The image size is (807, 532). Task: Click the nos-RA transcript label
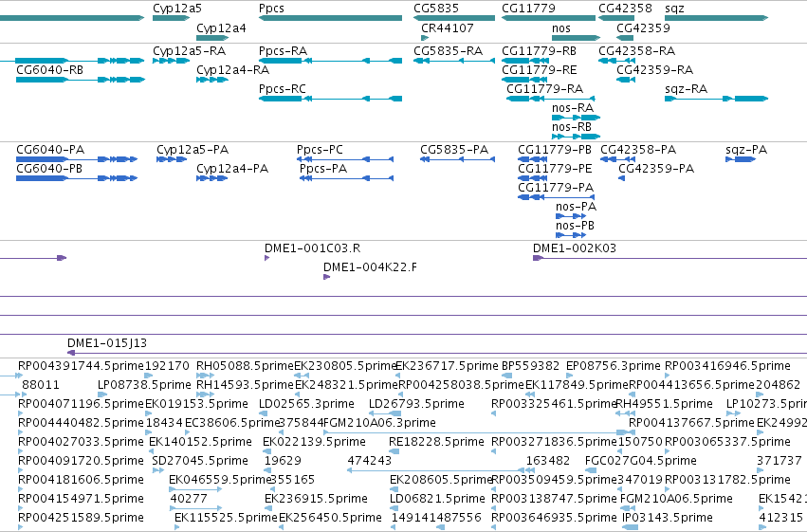coord(573,108)
